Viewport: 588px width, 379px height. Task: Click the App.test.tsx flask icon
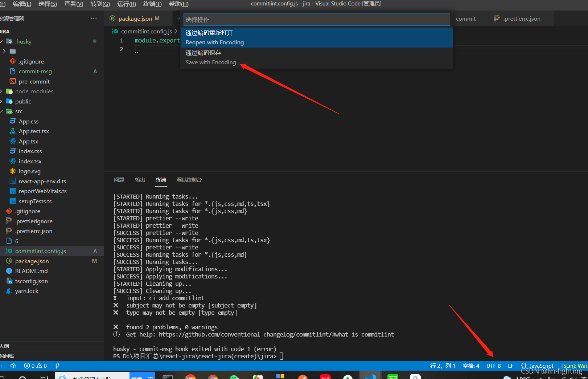coord(13,131)
